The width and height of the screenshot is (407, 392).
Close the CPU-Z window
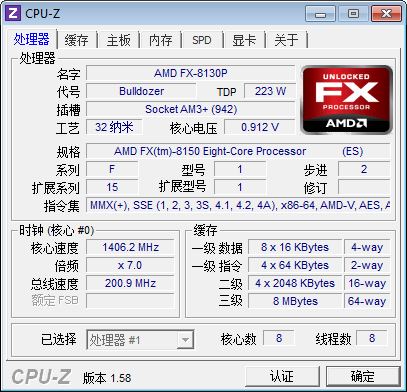tap(386, 14)
